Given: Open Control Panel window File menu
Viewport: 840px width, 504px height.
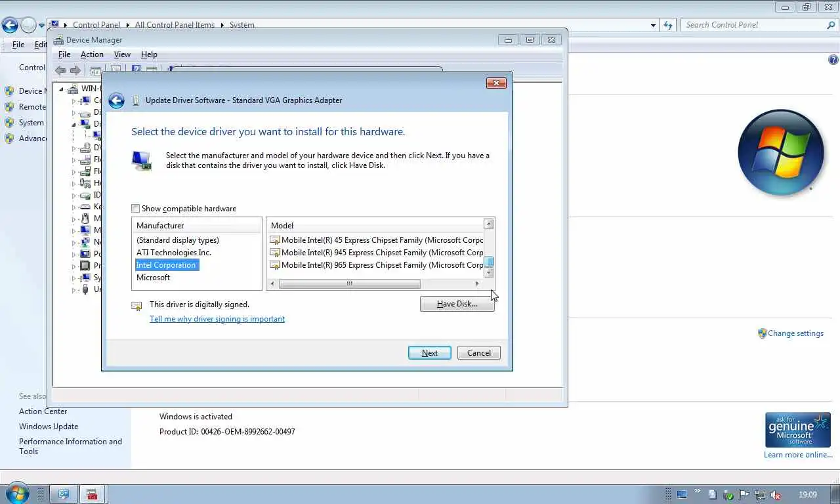Looking at the screenshot, I should point(18,45).
